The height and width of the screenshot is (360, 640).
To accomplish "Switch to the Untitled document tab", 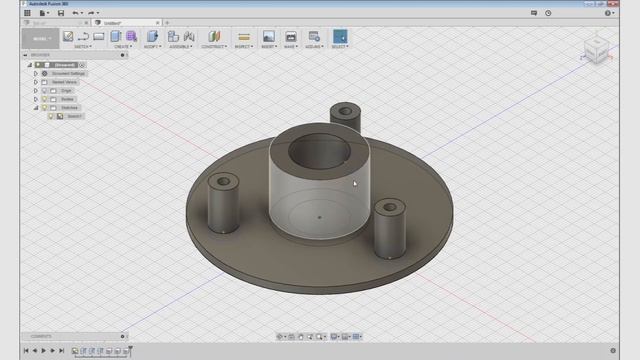I will coord(127,23).
